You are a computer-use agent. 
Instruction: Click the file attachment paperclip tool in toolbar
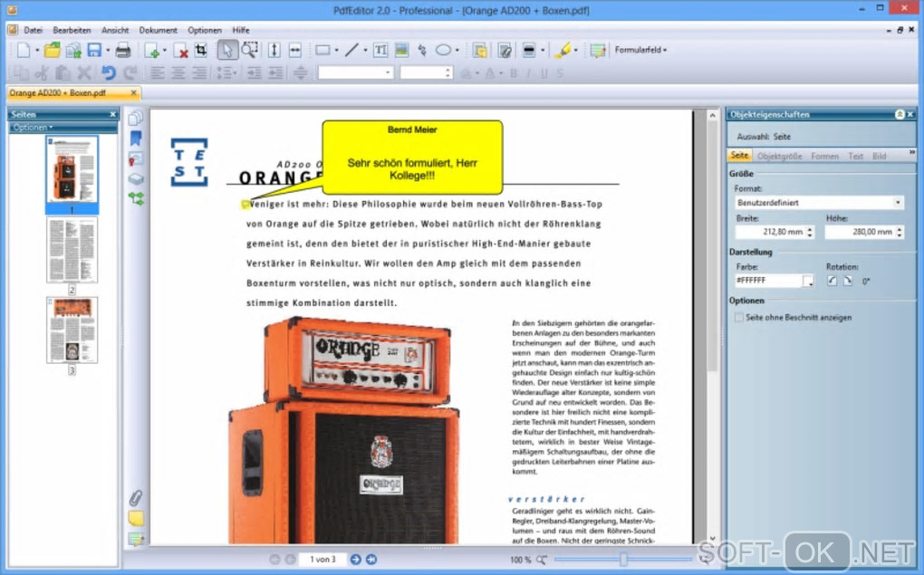[x=505, y=51]
